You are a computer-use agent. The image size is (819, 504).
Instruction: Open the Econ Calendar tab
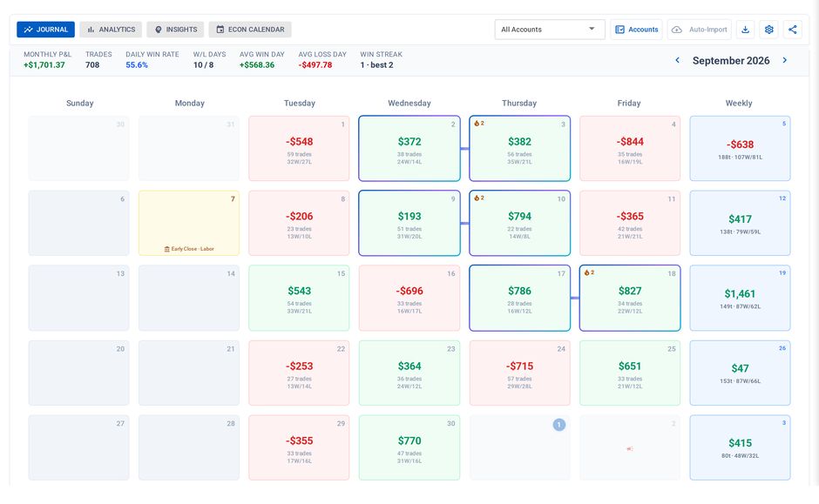click(250, 30)
